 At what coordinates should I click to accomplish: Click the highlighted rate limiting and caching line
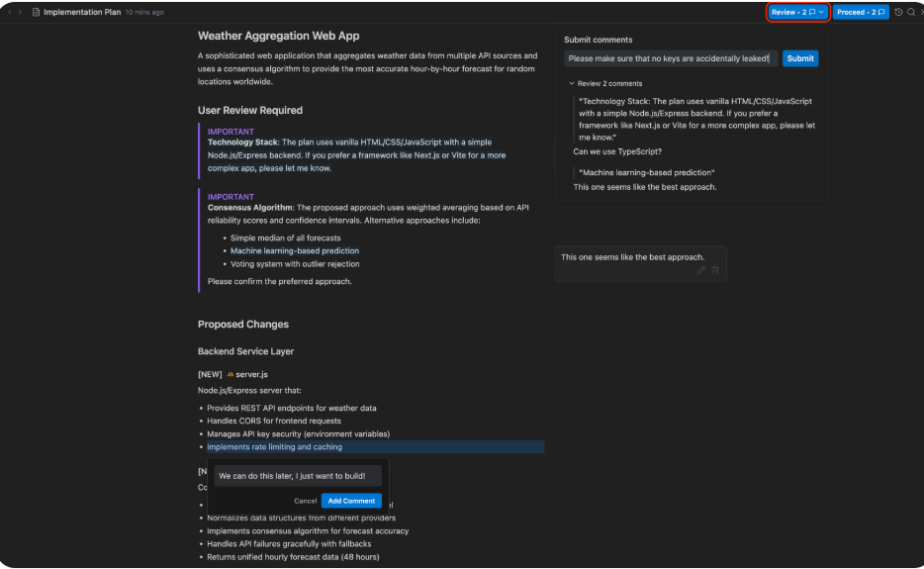click(274, 447)
